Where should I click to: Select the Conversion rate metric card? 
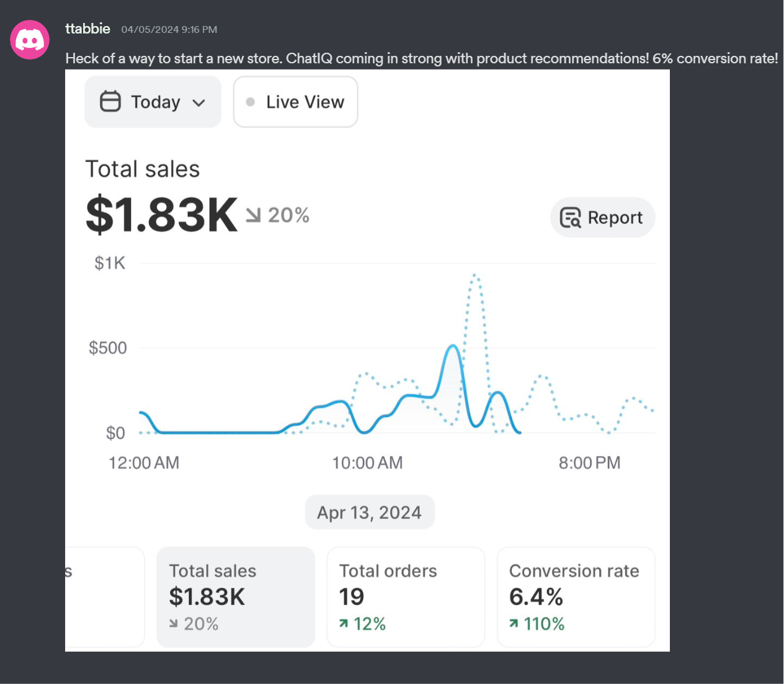coord(576,596)
